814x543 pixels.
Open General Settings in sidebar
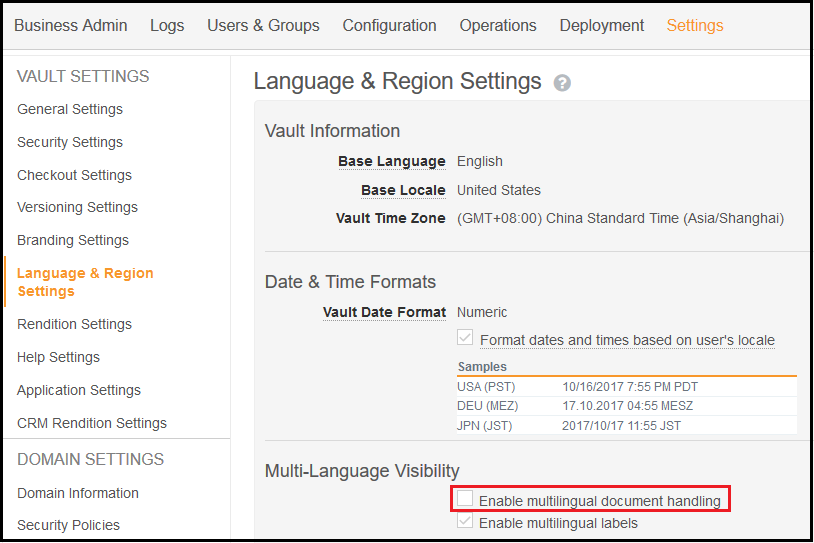(70, 109)
